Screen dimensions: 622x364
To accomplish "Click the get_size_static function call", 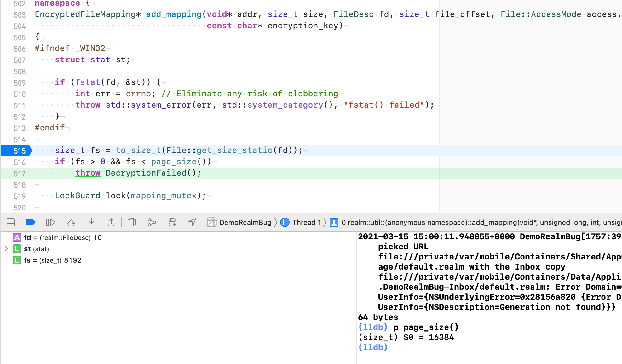I will [x=234, y=151].
